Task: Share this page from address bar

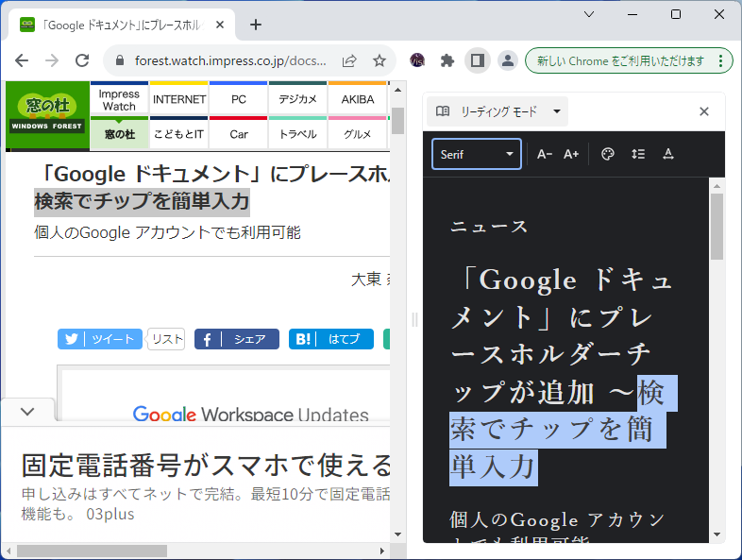Action: coord(349,60)
